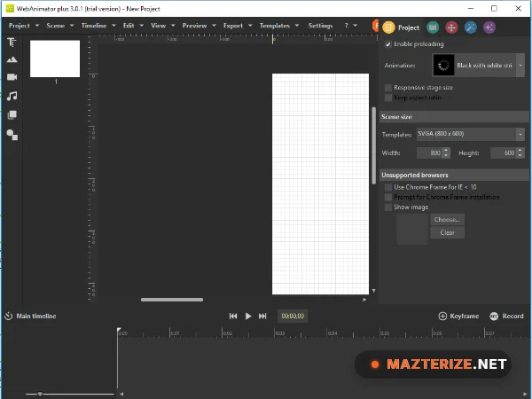Open the Timeline menu
Viewport: 532px width, 399px height.
pos(98,26)
